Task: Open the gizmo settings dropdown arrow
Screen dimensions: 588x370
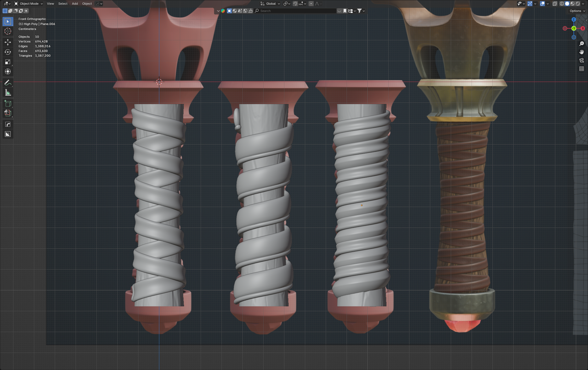Action: 535,4
